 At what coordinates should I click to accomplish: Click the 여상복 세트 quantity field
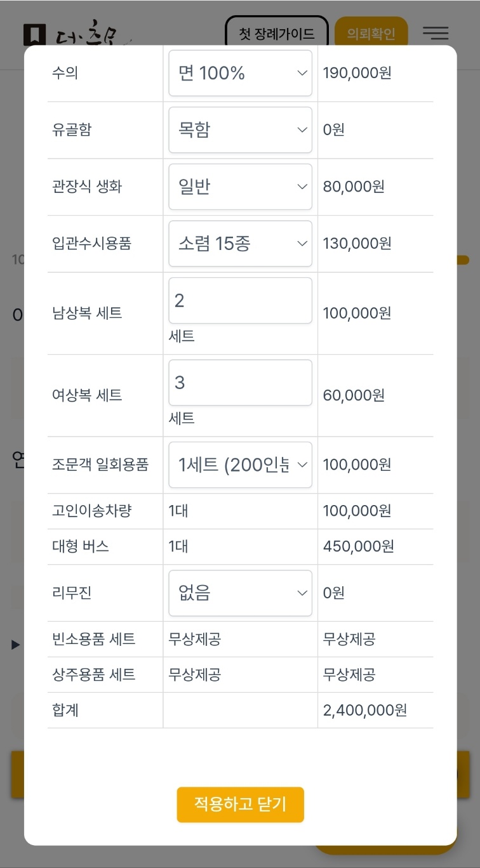click(240, 383)
